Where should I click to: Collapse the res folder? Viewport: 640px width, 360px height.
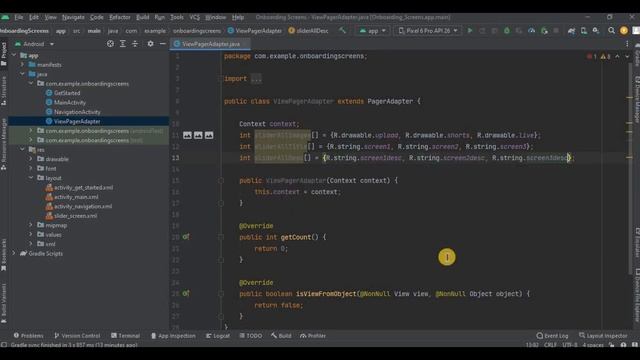pos(22,149)
